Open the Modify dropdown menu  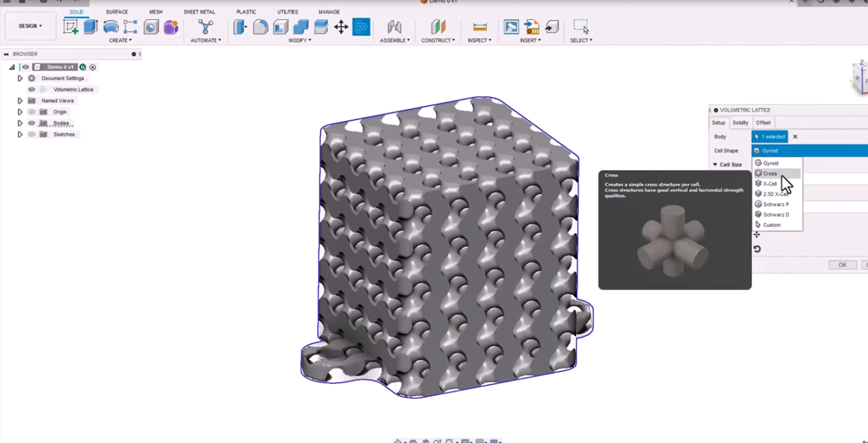[x=300, y=40]
